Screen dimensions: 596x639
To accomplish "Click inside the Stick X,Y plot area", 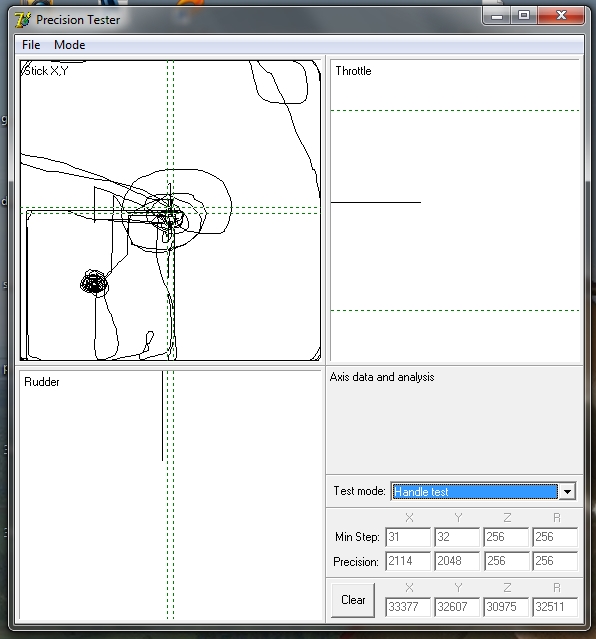I will point(170,210).
